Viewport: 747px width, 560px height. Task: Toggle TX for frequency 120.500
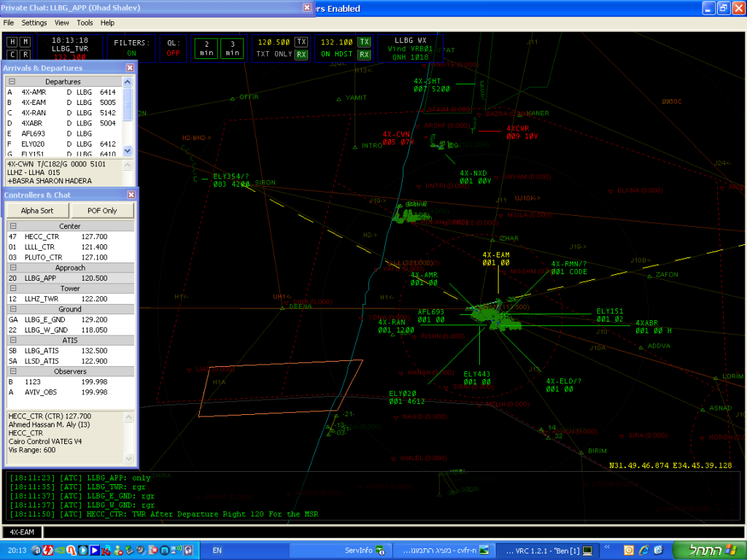click(301, 42)
